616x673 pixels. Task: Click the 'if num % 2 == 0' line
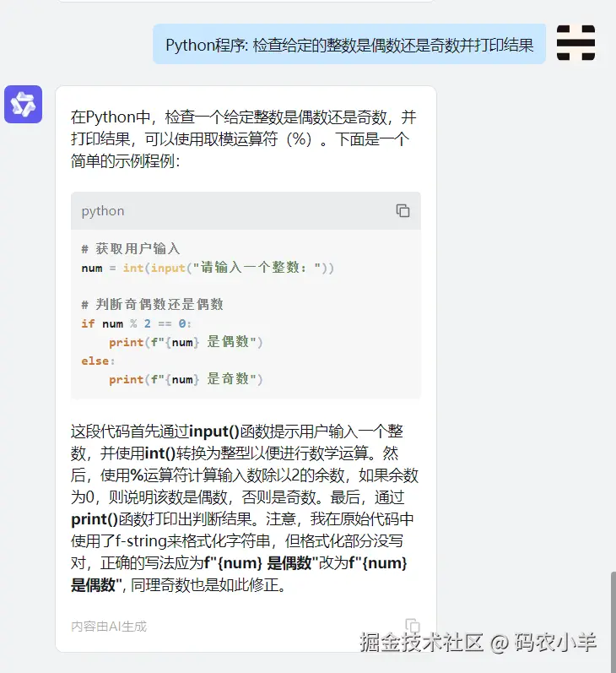[137, 323]
